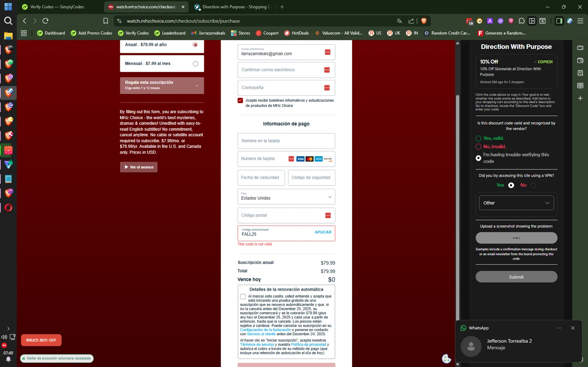The height and width of the screenshot is (367, 588).
Task: Click the 'Nombre en la tarjeta' field
Action: (286, 141)
